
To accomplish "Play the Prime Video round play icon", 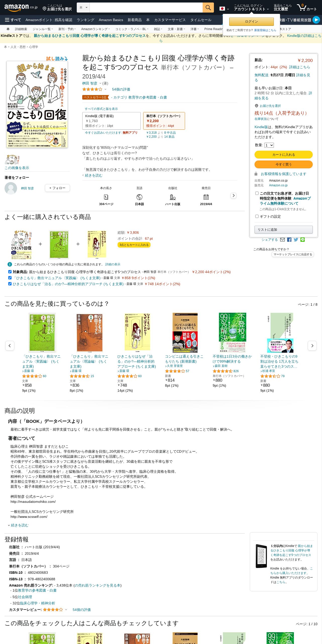I will 316,20.
